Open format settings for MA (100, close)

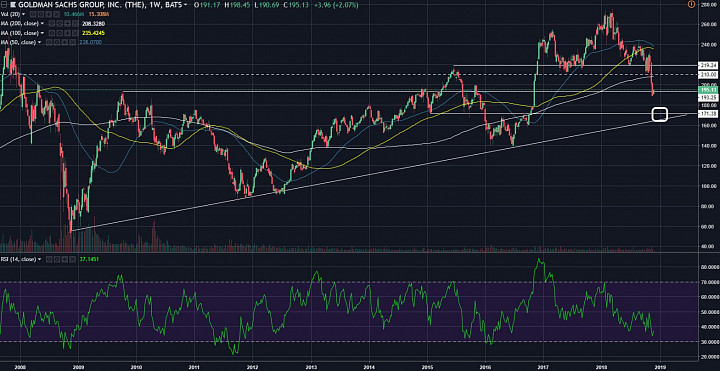(60, 33)
